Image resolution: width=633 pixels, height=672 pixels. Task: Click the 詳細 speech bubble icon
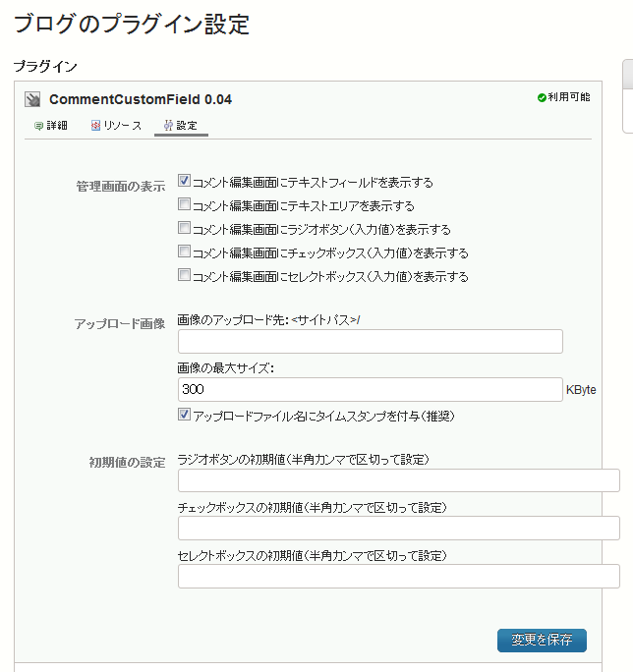pyautogui.click(x=38, y=126)
